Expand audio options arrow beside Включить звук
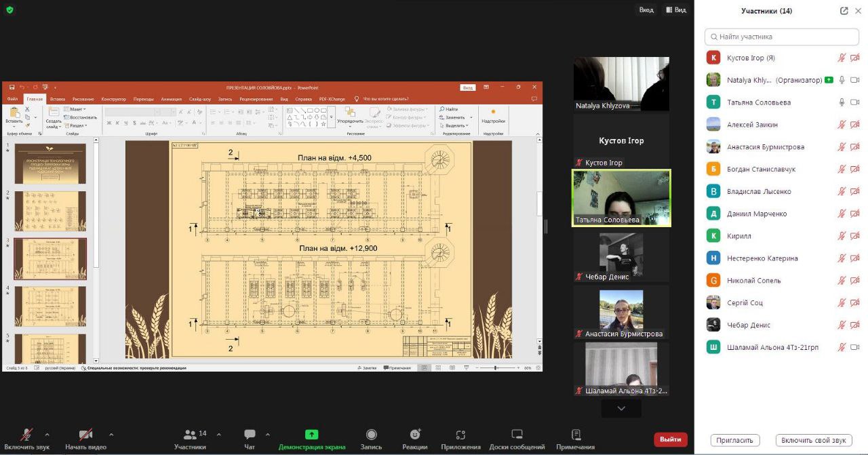Screen dimensions: 868x455 [x=47, y=435]
